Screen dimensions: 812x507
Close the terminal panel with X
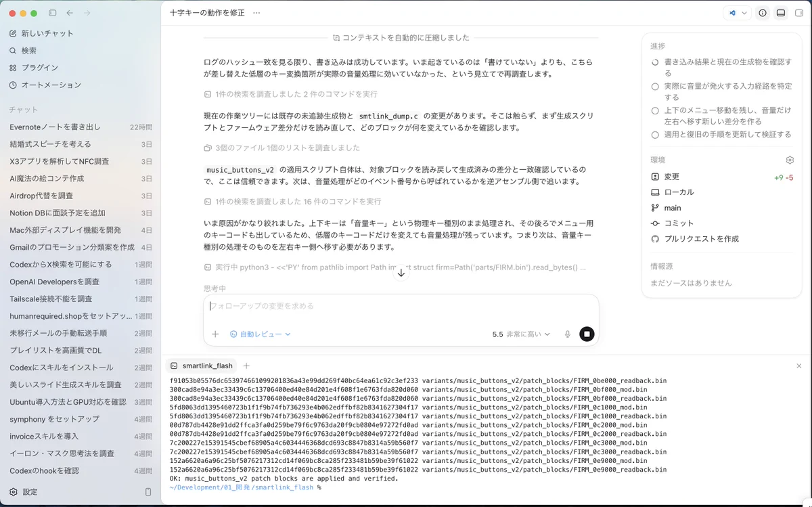799,366
